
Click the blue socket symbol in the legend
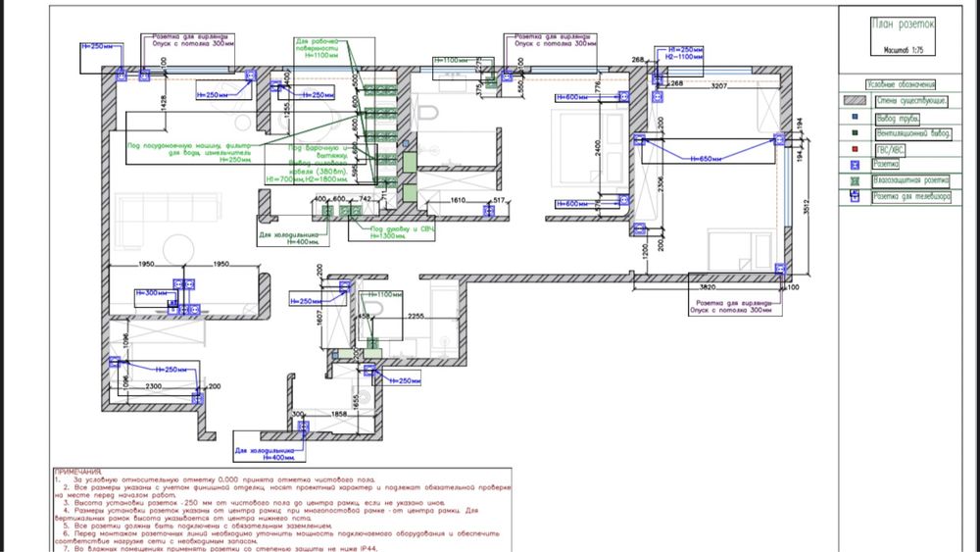[855, 165]
